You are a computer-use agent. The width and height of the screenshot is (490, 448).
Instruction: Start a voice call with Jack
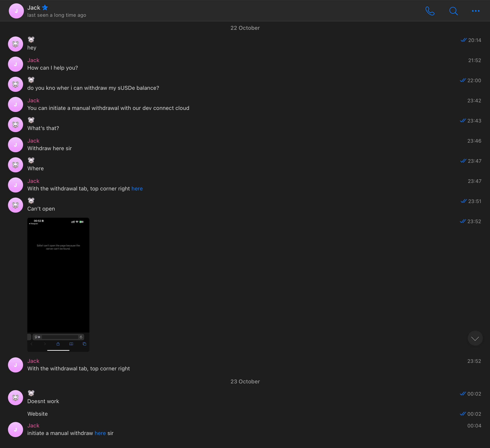pos(430,11)
